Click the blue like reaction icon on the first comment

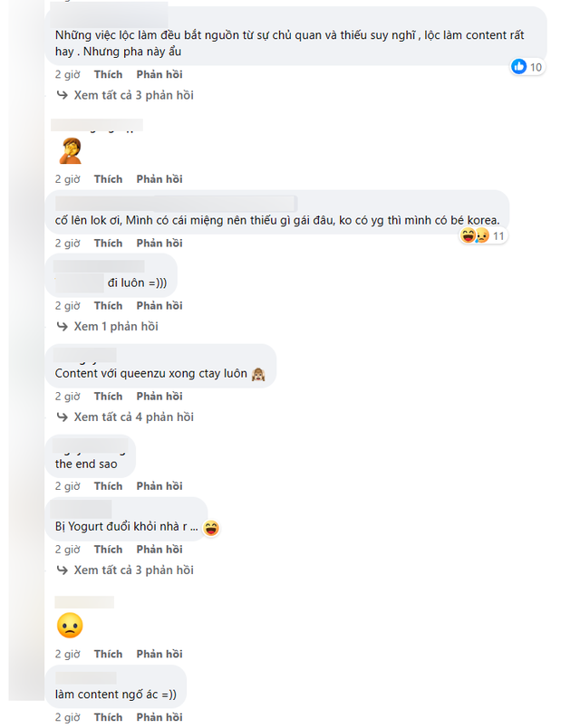[519, 66]
